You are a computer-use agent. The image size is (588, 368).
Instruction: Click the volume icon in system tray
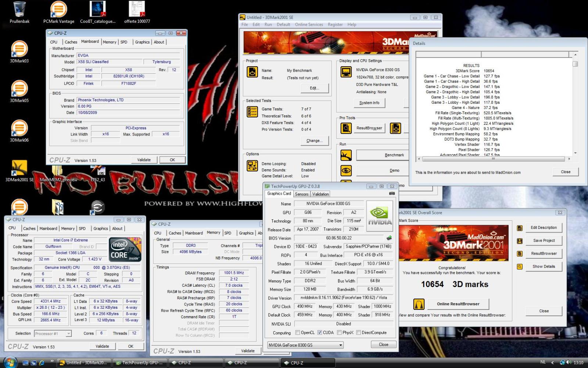pos(569,362)
